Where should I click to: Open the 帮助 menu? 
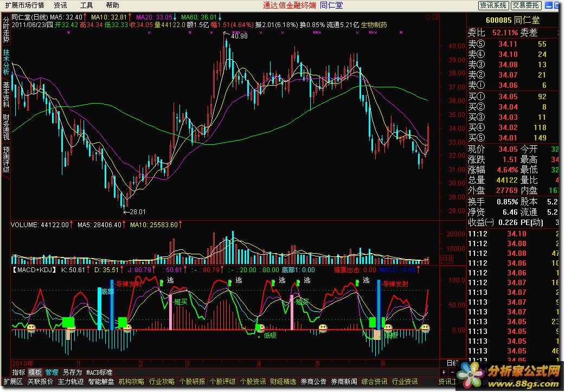click(112, 5)
